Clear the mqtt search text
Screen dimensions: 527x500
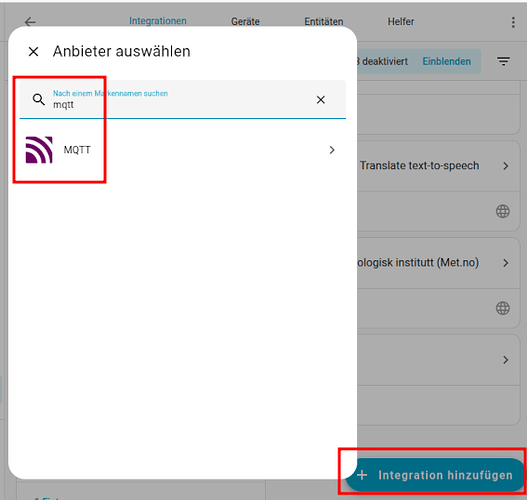point(321,99)
